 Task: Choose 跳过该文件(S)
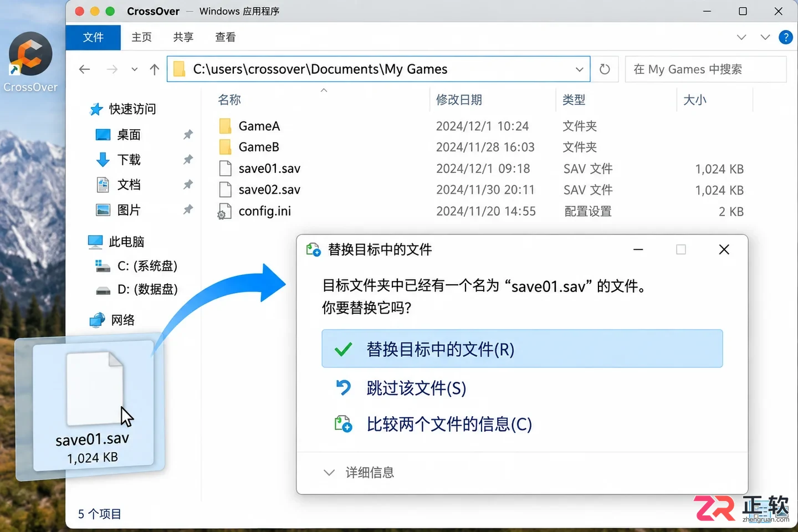point(416,388)
